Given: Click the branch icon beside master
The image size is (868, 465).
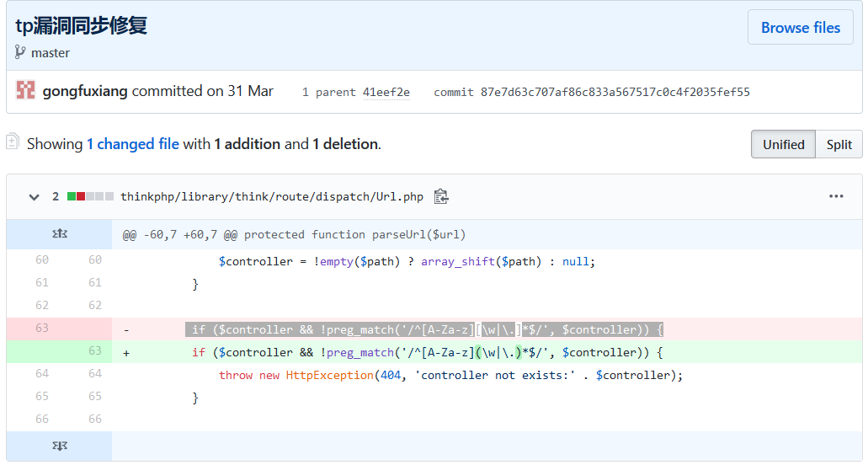Looking at the screenshot, I should pyautogui.click(x=20, y=52).
